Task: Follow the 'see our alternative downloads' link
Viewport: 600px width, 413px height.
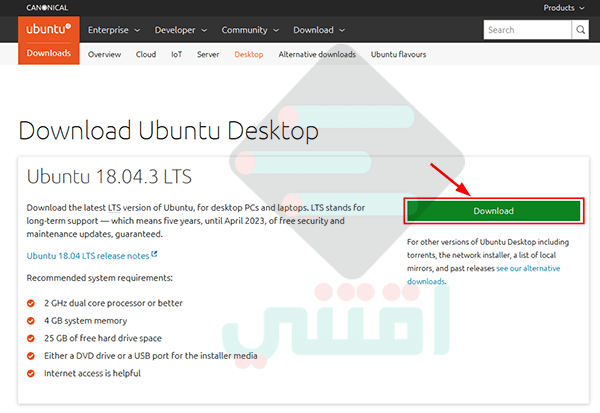Action: pyautogui.click(x=483, y=275)
